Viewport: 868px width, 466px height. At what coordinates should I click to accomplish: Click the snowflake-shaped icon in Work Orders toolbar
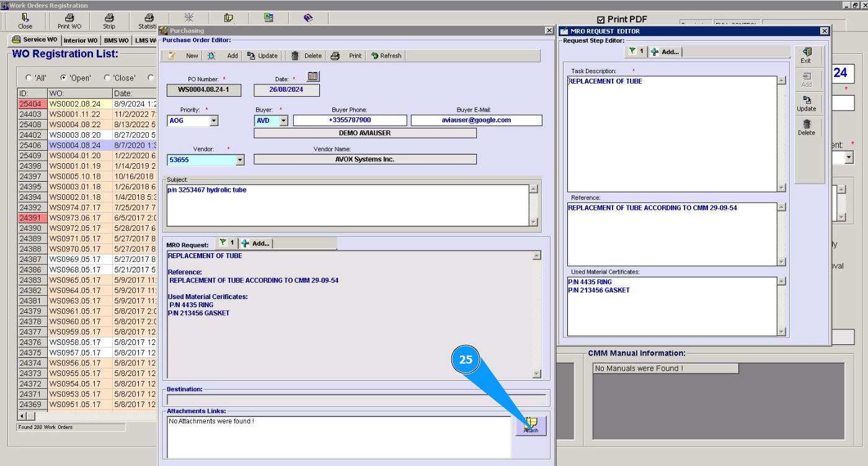click(189, 18)
